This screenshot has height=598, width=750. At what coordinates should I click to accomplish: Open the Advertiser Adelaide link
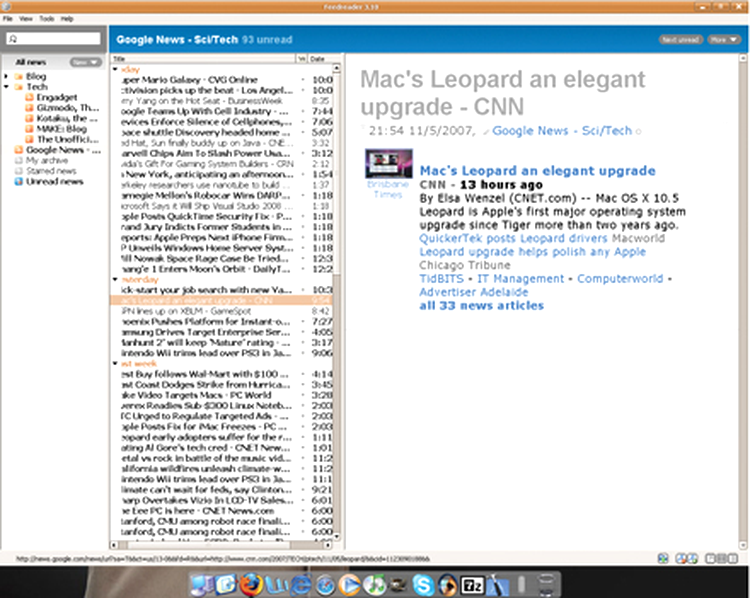coord(474,292)
